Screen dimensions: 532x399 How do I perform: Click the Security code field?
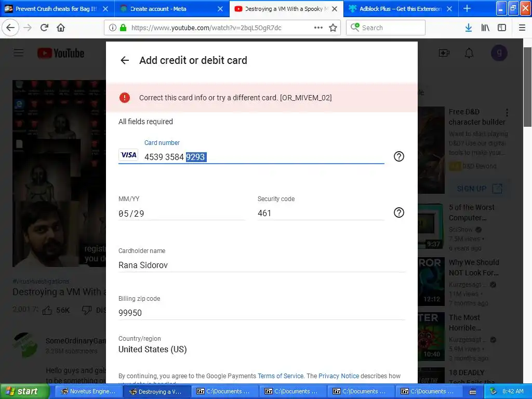pyautogui.click(x=320, y=214)
